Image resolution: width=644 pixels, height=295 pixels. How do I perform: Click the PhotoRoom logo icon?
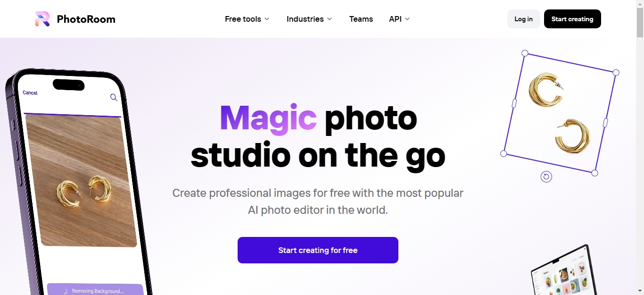(42, 19)
